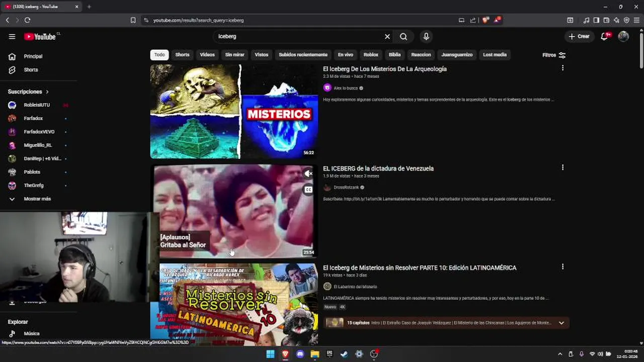Open El Laberinto del Misterio channel

(355, 287)
